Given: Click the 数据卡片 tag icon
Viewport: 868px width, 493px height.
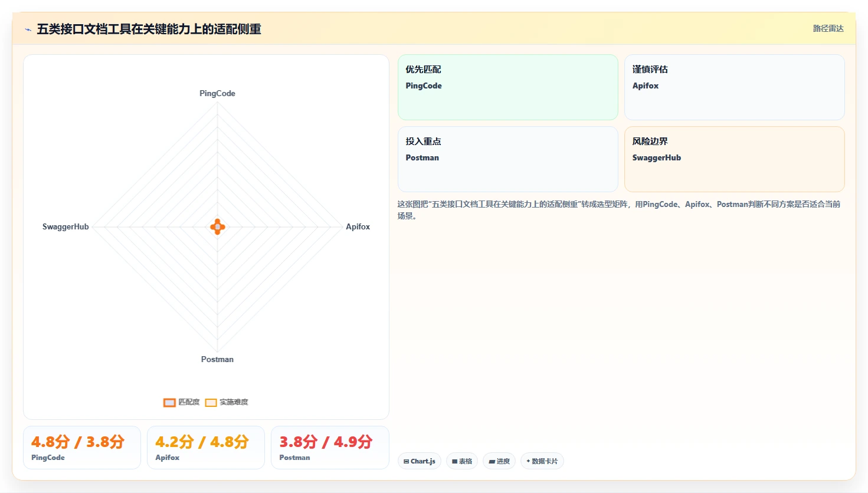Looking at the screenshot, I should point(528,461).
